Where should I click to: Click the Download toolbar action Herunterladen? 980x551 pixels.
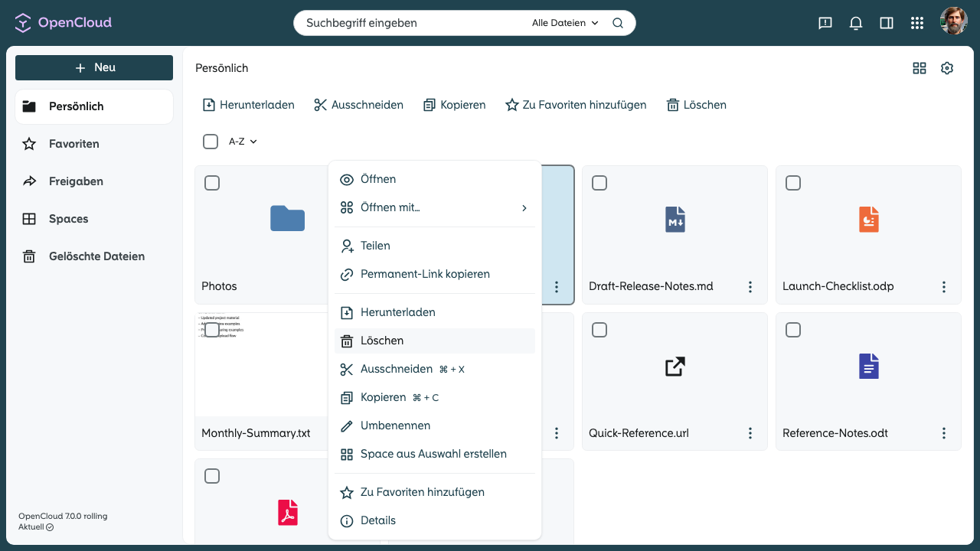(248, 105)
